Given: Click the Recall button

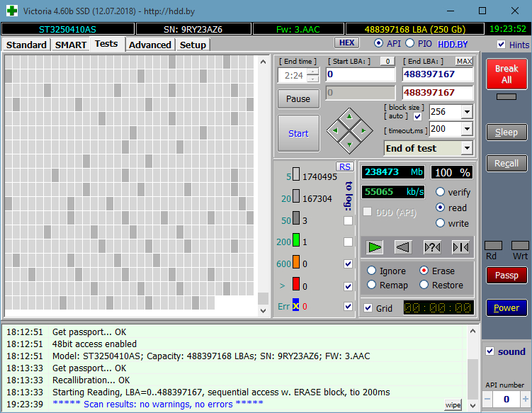Looking at the screenshot, I should point(506,163).
